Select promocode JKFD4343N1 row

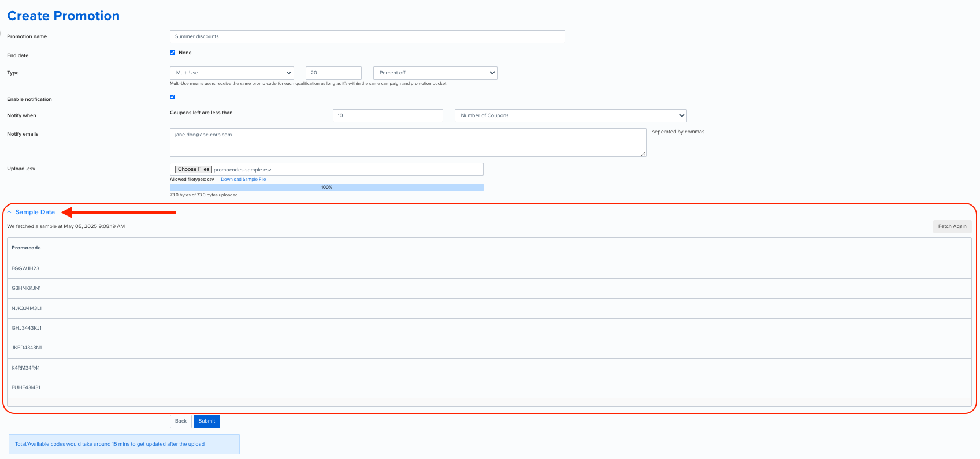[489, 348]
